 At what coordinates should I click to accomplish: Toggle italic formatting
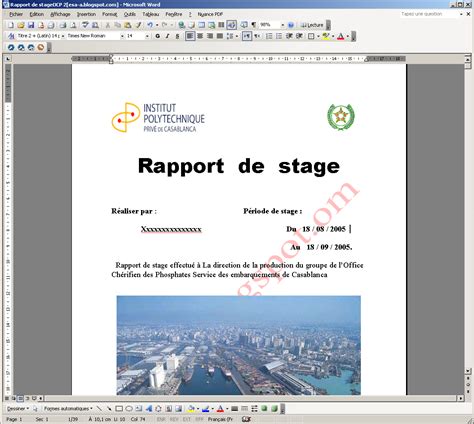[x=167, y=36]
